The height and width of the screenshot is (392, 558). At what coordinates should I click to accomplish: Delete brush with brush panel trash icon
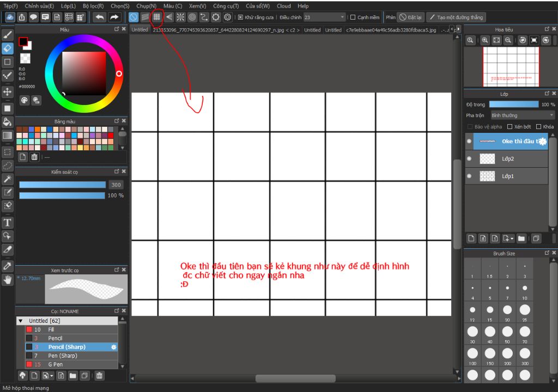click(x=99, y=375)
